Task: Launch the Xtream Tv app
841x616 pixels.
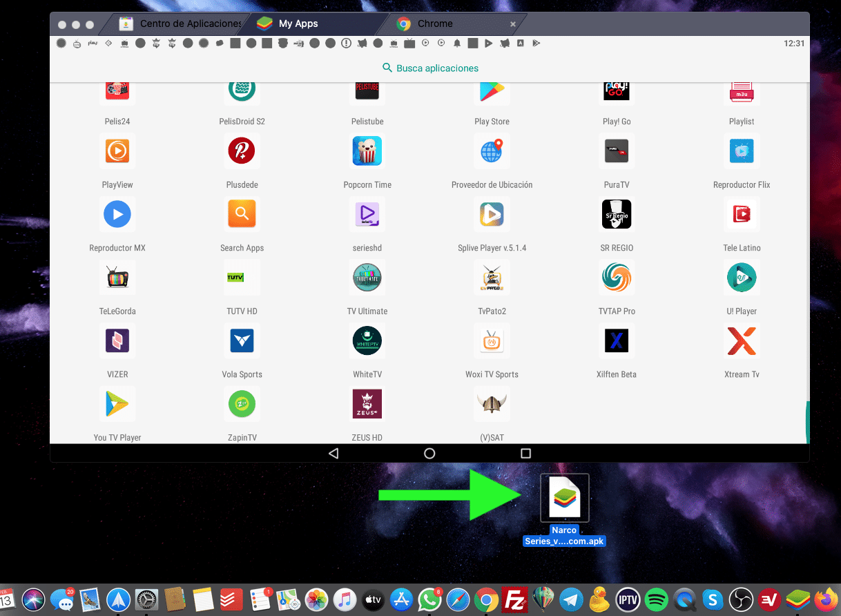Action: pos(742,341)
